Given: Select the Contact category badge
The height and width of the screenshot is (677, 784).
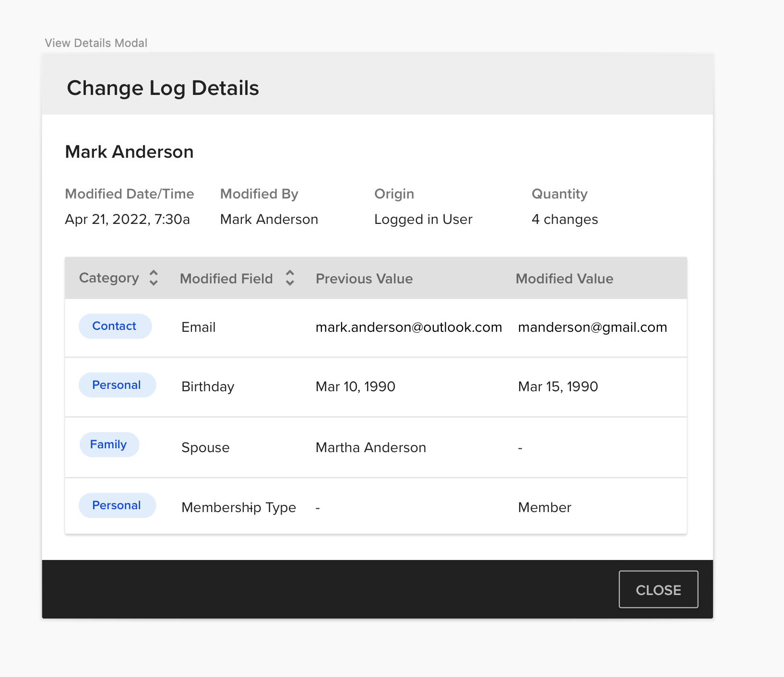Looking at the screenshot, I should (x=115, y=326).
